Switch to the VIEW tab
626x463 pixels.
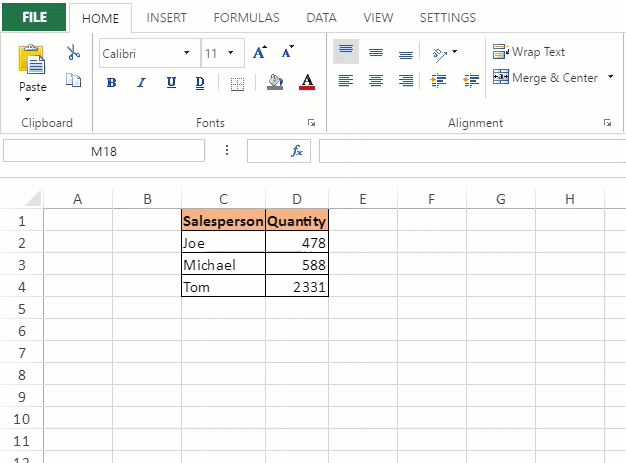(378, 18)
